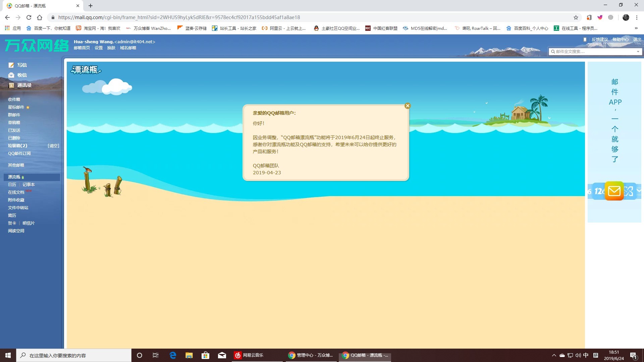Expand the mail search options dropdown arrow
Viewport: 644px width, 362px height.
pos(638,52)
